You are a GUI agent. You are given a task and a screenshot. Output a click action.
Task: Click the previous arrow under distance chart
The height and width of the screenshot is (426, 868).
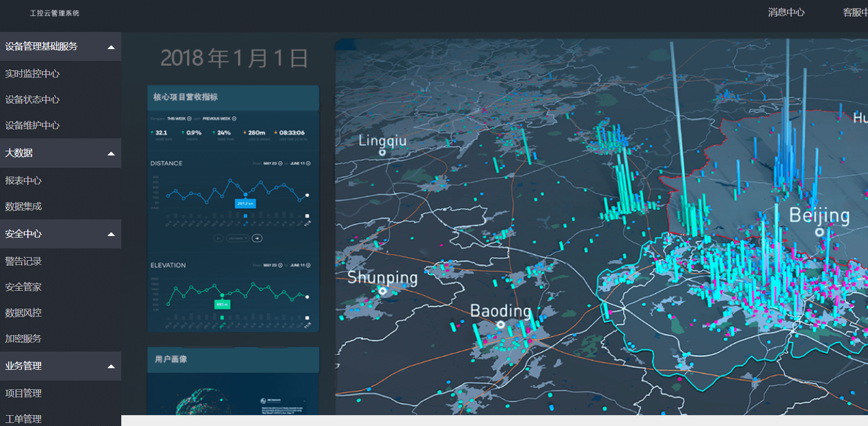click(x=218, y=238)
